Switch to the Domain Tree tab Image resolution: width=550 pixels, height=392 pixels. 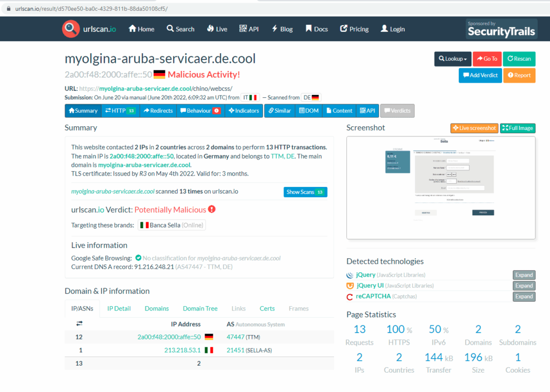click(x=200, y=309)
